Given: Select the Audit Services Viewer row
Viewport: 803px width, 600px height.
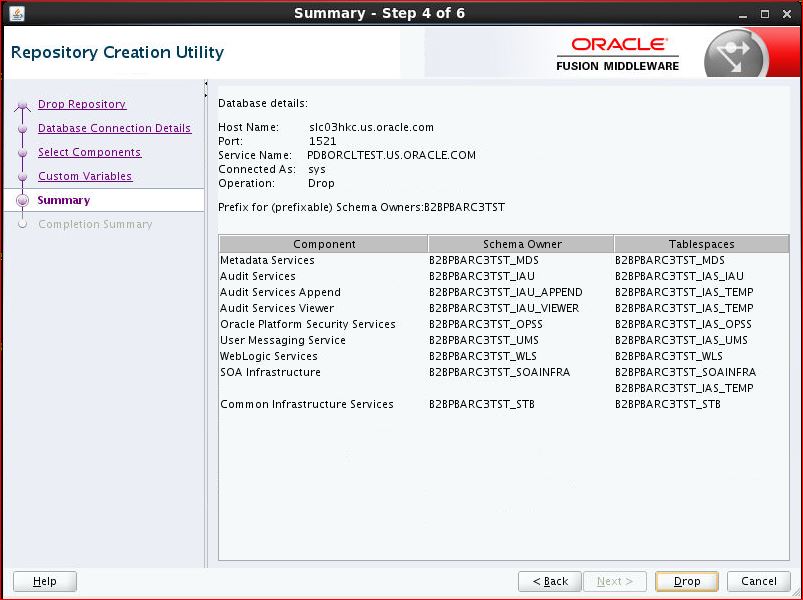Looking at the screenshot, I should tap(504, 308).
